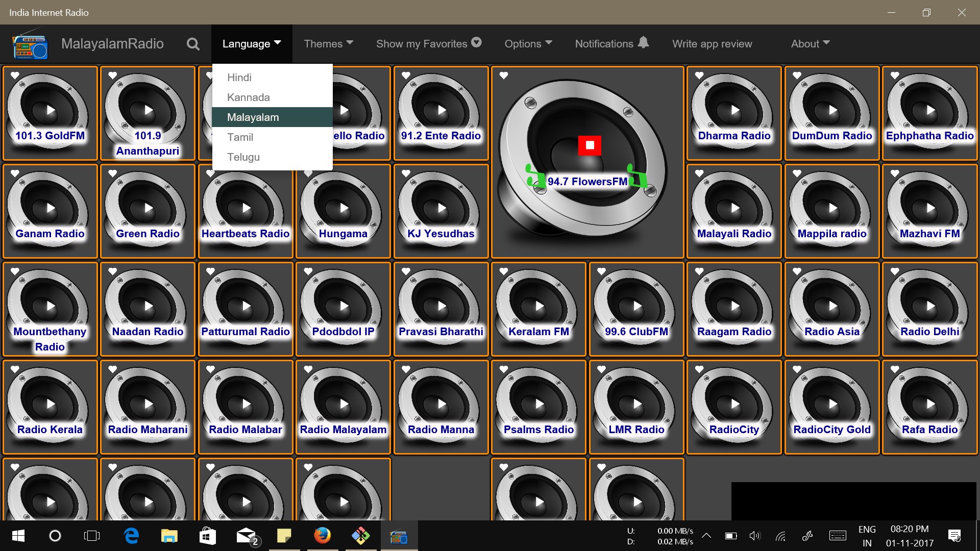Play the Radio Asia station
The width and height of the screenshot is (980, 551).
(x=832, y=306)
